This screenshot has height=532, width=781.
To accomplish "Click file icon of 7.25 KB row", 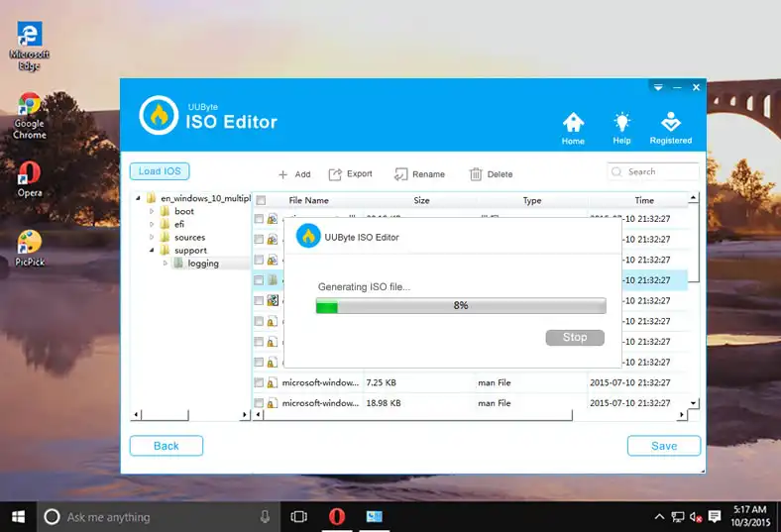I will pyautogui.click(x=272, y=382).
